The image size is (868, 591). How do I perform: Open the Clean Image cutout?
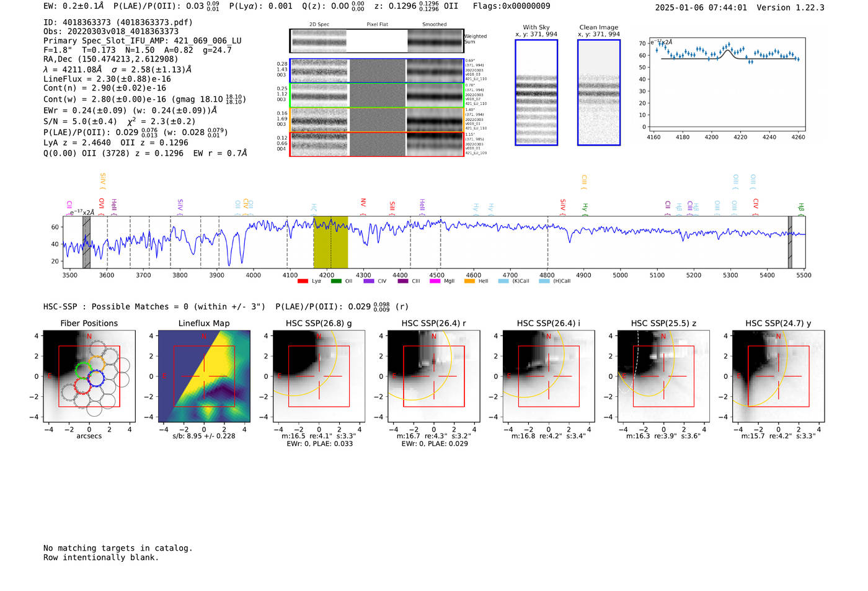point(599,92)
